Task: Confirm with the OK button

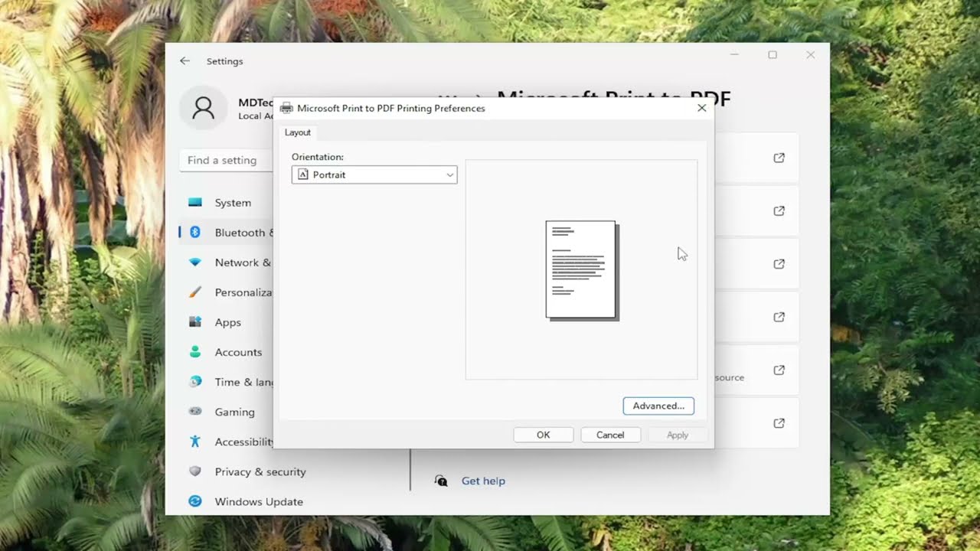Action: tap(544, 435)
